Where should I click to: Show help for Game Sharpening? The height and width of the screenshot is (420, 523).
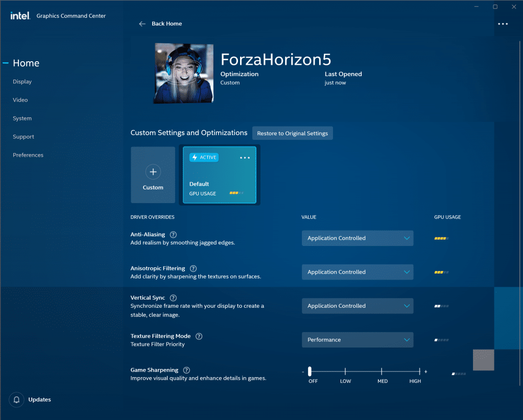tap(187, 370)
